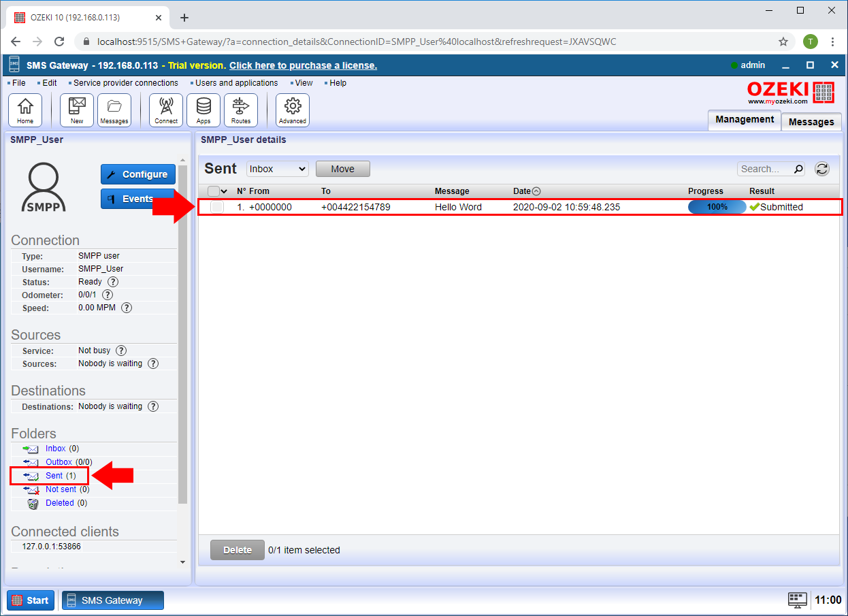Click the Connect antenna icon
Screen dimensions: 848x616
[x=166, y=110]
